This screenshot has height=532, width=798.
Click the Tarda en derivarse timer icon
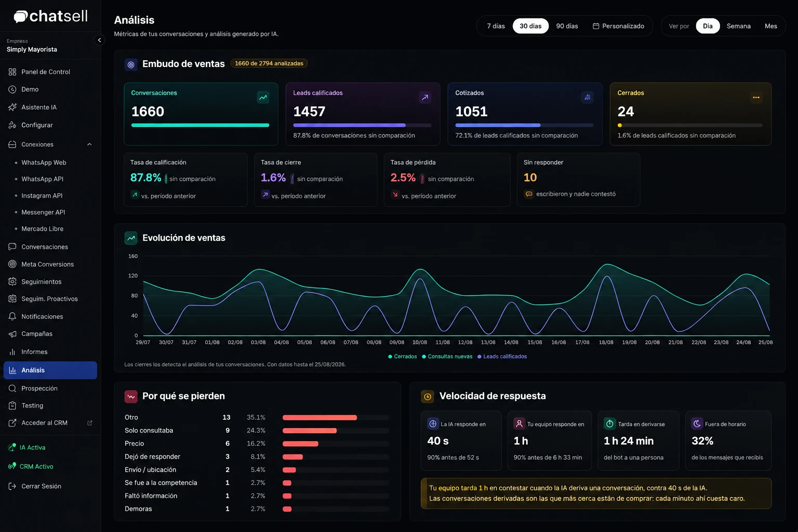(x=610, y=424)
